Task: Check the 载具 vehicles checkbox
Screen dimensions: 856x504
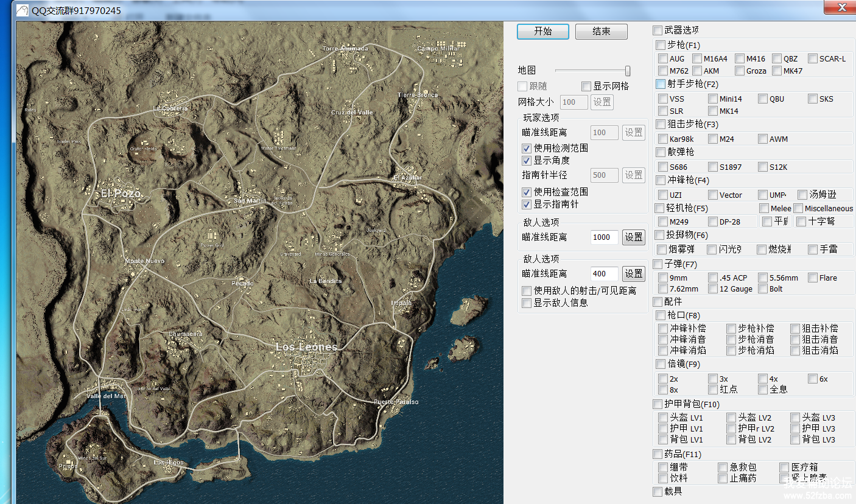Action: pyautogui.click(x=658, y=491)
